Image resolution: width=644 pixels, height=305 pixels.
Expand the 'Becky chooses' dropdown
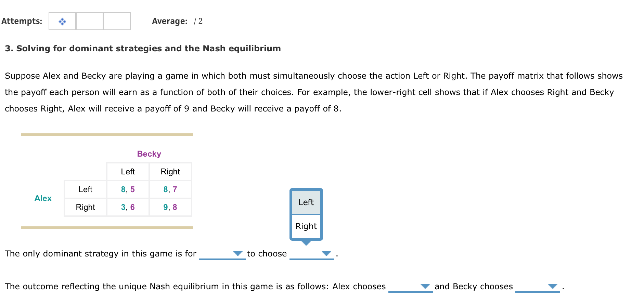pyautogui.click(x=538, y=287)
